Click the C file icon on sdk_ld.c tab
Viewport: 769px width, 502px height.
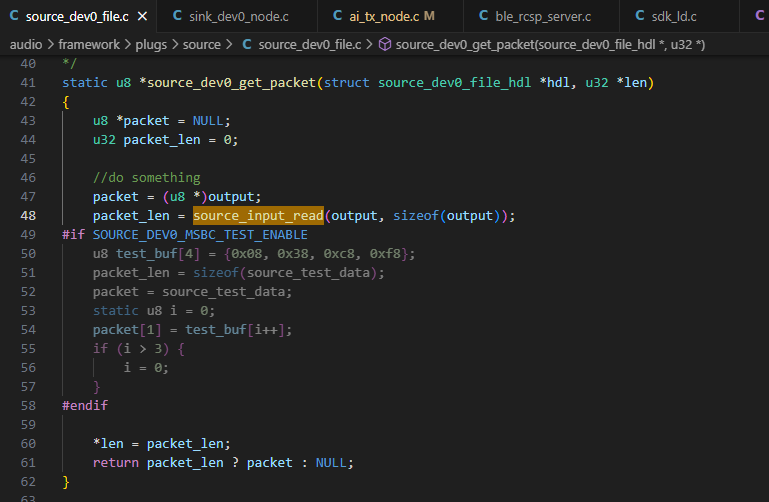pos(640,16)
